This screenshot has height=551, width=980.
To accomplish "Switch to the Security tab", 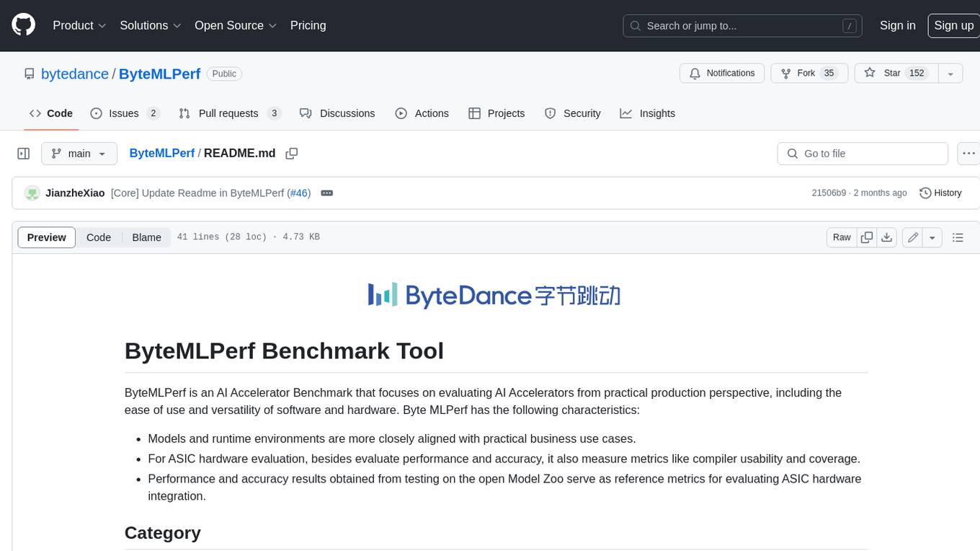I will [x=573, y=113].
